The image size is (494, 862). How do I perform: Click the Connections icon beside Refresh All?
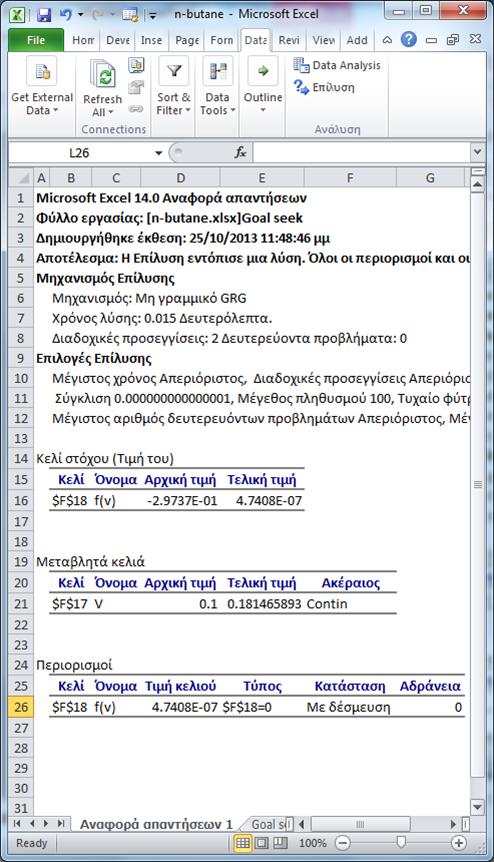click(136, 65)
